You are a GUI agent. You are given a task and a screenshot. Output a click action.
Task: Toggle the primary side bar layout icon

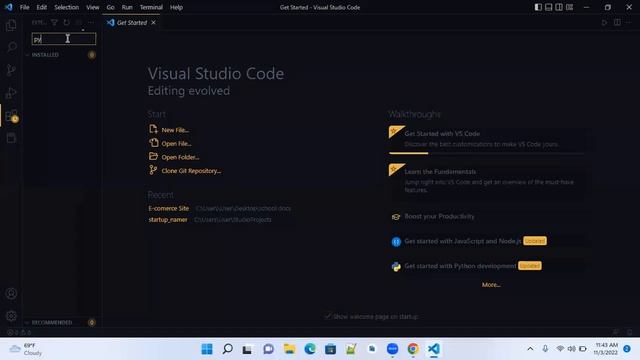538,7
